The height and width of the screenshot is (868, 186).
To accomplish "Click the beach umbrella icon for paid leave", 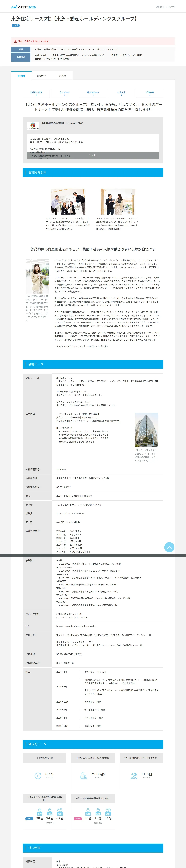I will coord(134,776).
